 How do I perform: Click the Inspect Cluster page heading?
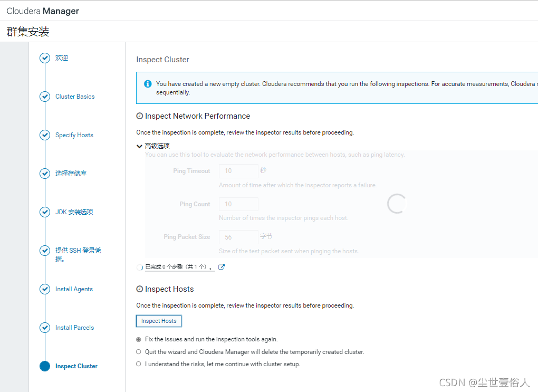[162, 60]
